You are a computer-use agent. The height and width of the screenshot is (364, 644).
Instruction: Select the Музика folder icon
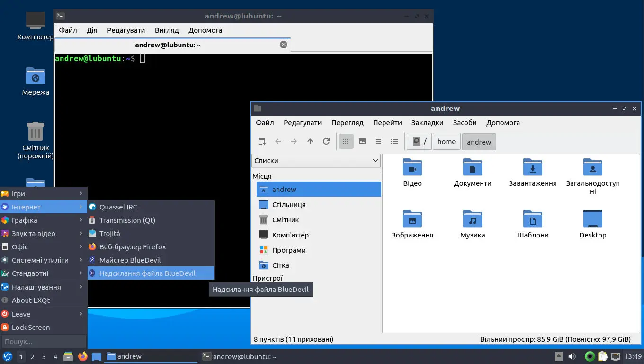click(x=473, y=219)
